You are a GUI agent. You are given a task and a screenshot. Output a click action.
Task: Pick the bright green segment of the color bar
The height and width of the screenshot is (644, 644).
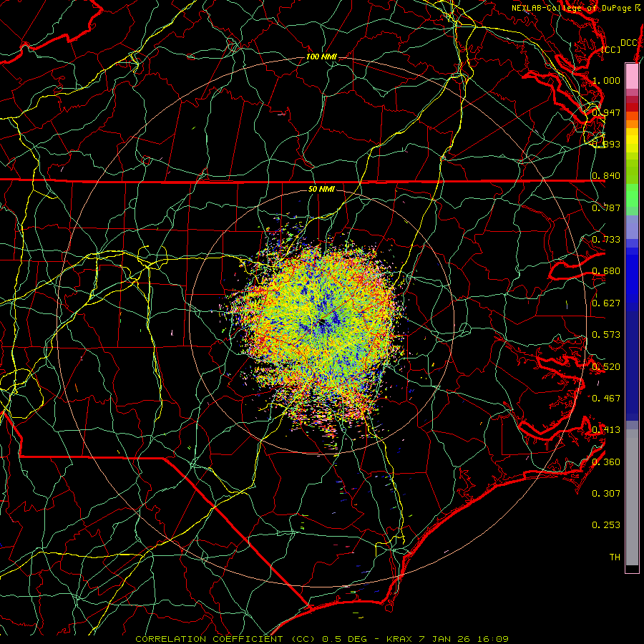click(632, 196)
